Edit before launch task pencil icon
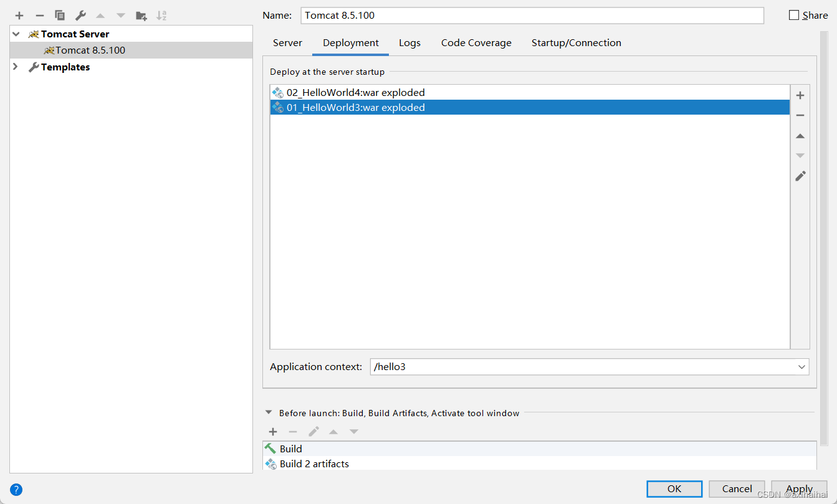The height and width of the screenshot is (504, 837). (x=313, y=432)
